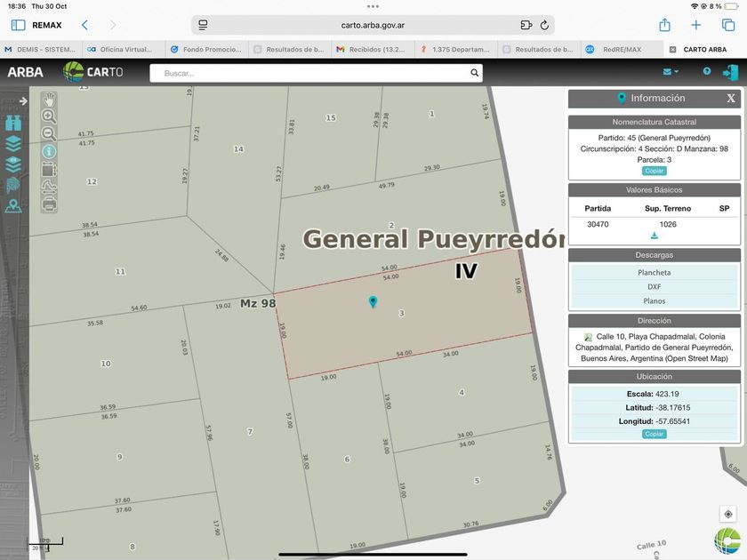Click the search magnifier in Buscar field
This screenshot has width=747, height=560.
[x=475, y=73]
